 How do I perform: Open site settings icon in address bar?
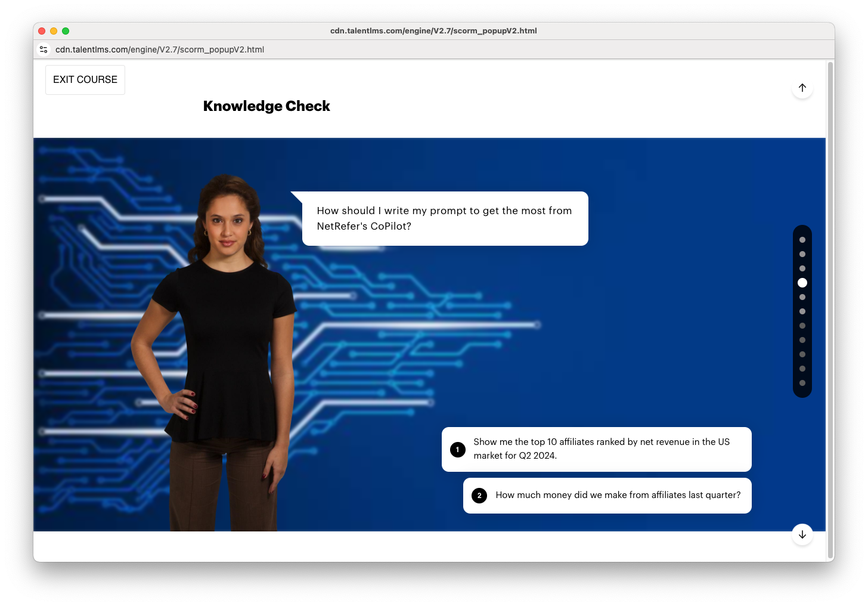pos(44,50)
